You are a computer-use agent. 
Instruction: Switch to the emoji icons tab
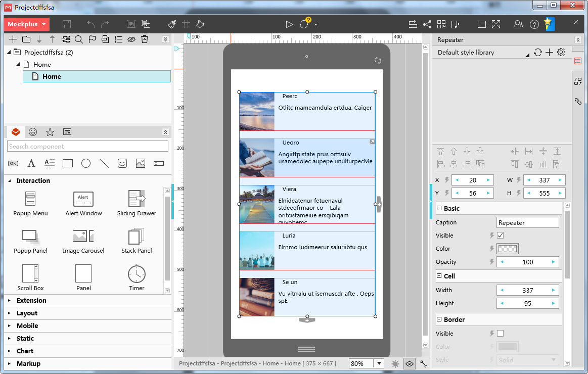[x=33, y=132]
